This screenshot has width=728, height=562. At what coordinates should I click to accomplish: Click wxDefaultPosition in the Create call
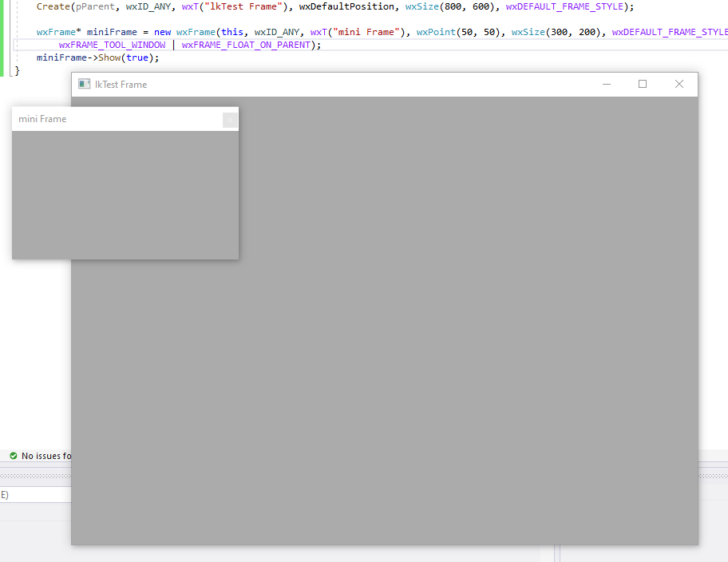coord(346,6)
